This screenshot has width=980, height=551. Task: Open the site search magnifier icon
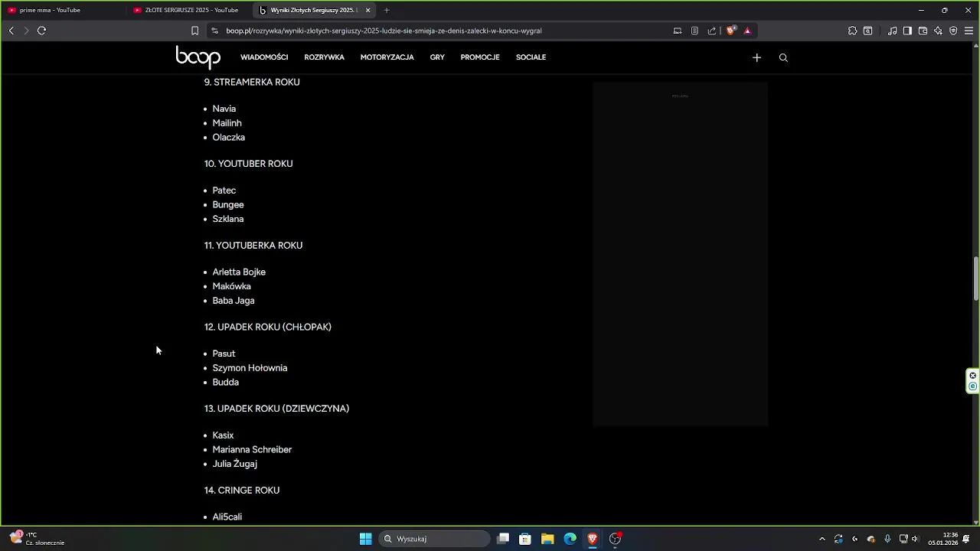coord(783,57)
